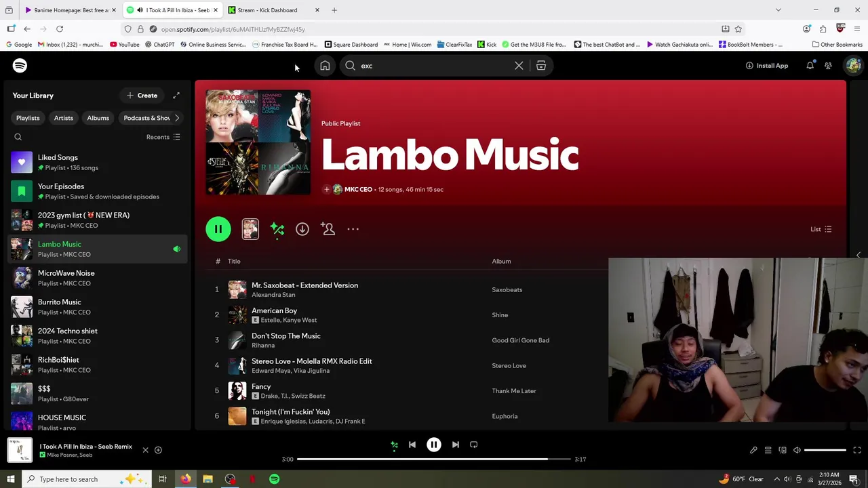868x488 pixels.
Task: Open 2024 Techno shiet playlist
Action: pyautogui.click(x=96, y=336)
